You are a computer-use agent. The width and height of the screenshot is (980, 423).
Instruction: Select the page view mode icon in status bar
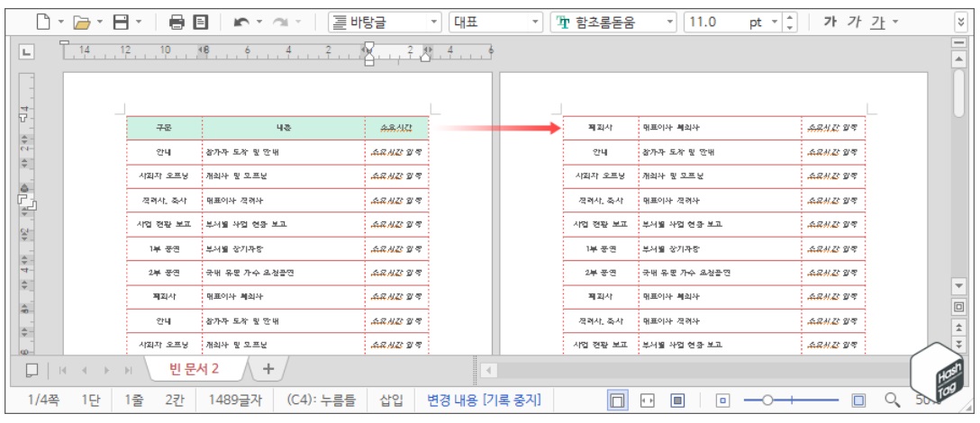click(x=618, y=400)
